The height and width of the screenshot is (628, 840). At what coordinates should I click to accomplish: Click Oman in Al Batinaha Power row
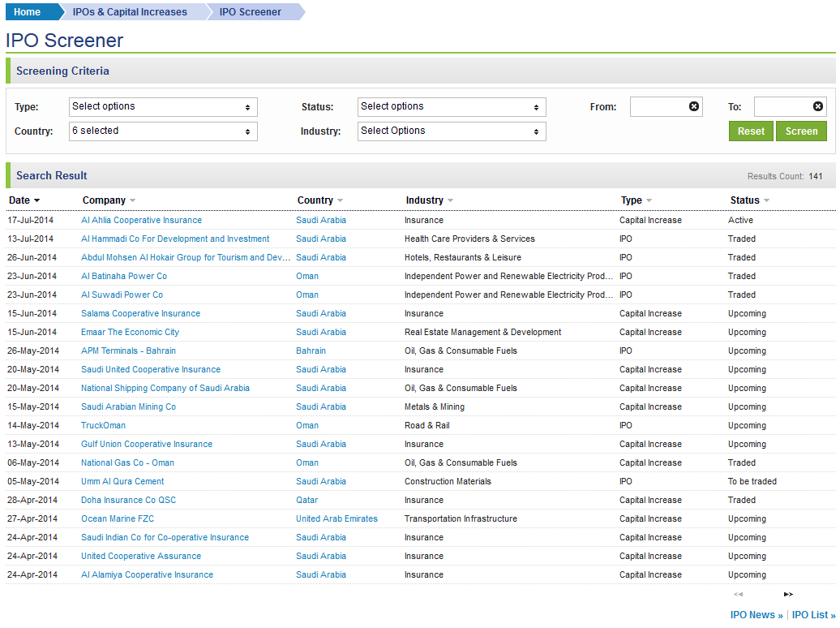307,276
